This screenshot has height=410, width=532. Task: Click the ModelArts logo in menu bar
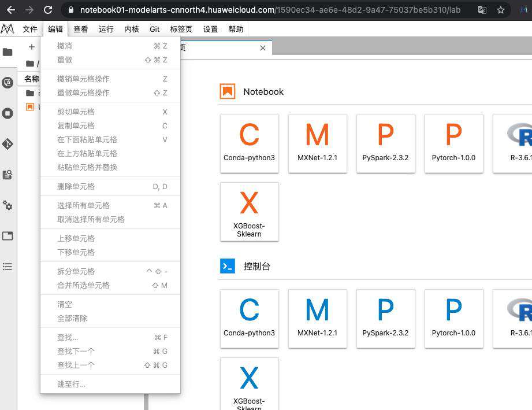[x=8, y=29]
